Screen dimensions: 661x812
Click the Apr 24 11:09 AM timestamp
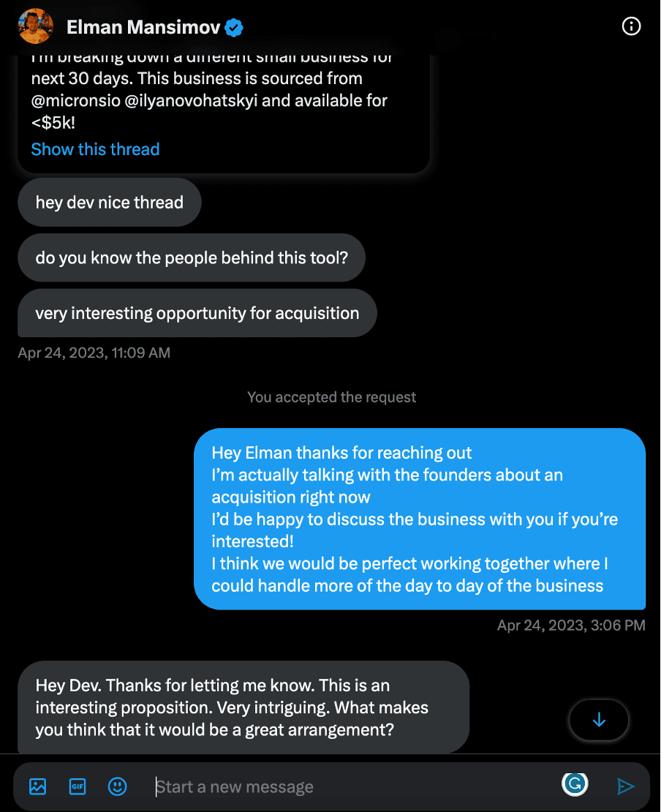94,353
